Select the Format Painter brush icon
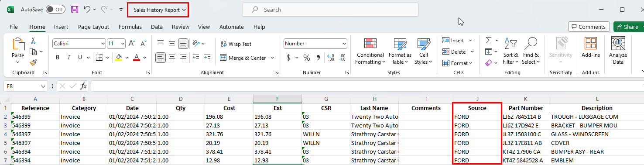The height and width of the screenshot is (165, 644). 33,62
